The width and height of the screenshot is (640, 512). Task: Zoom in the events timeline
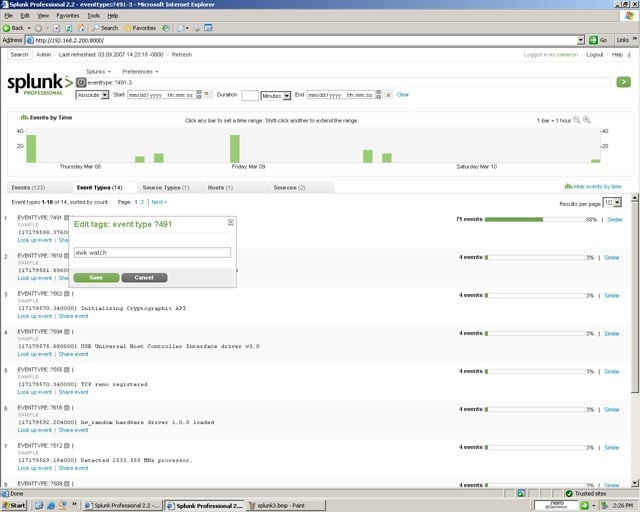point(587,120)
